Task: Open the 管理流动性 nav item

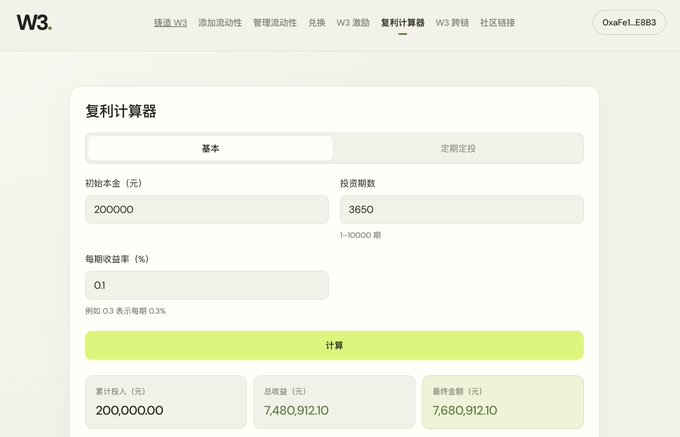Action: (x=275, y=23)
